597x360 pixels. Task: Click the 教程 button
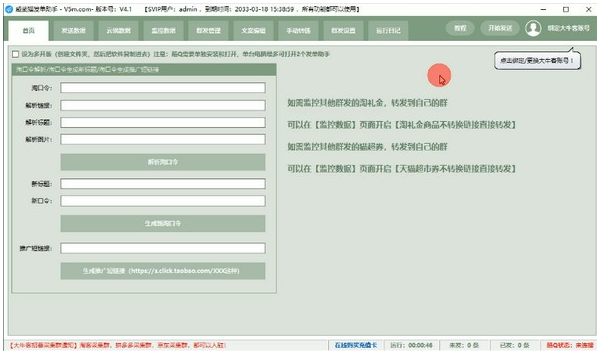pyautogui.click(x=460, y=28)
